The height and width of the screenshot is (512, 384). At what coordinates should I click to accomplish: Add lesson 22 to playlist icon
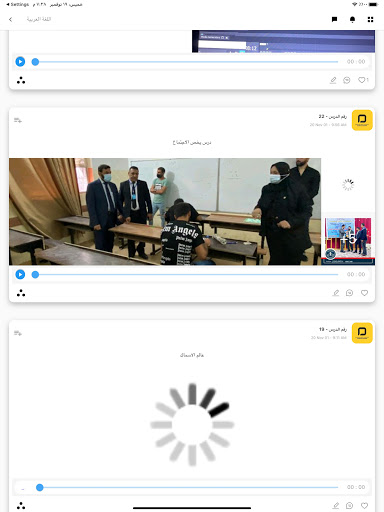coord(18,120)
